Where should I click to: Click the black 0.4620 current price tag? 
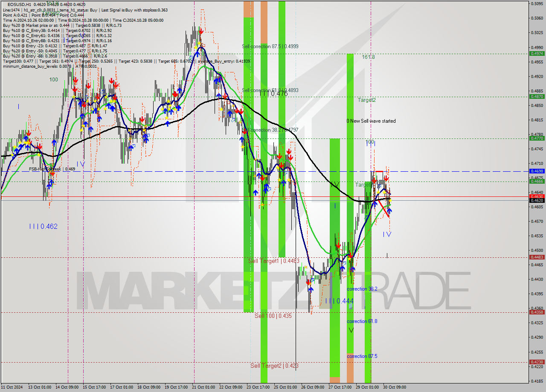coord(536,200)
